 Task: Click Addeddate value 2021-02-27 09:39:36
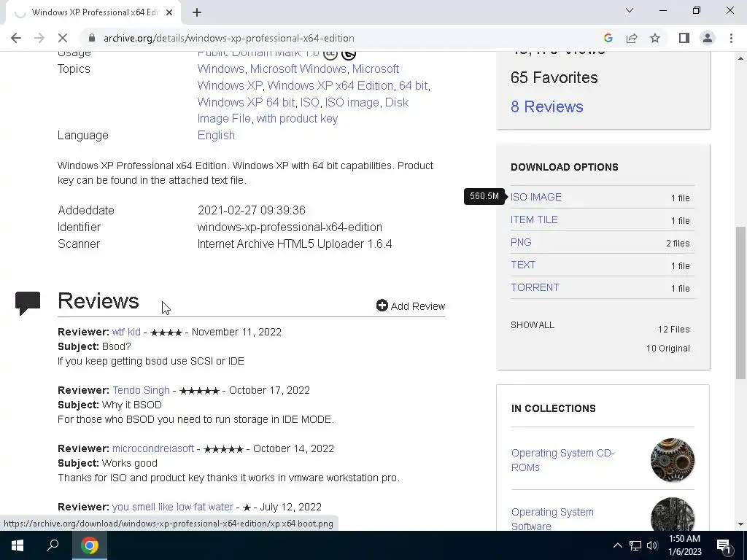coord(252,211)
